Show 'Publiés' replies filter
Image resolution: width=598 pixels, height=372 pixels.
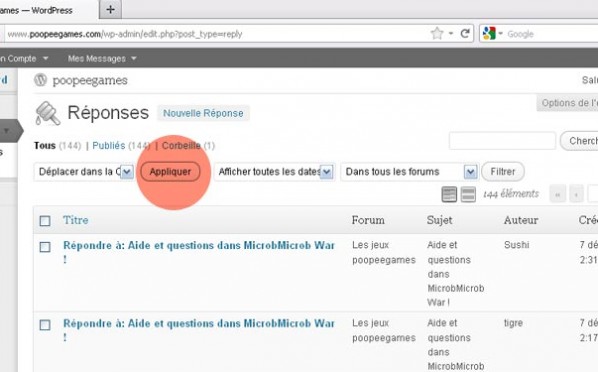tap(109, 145)
